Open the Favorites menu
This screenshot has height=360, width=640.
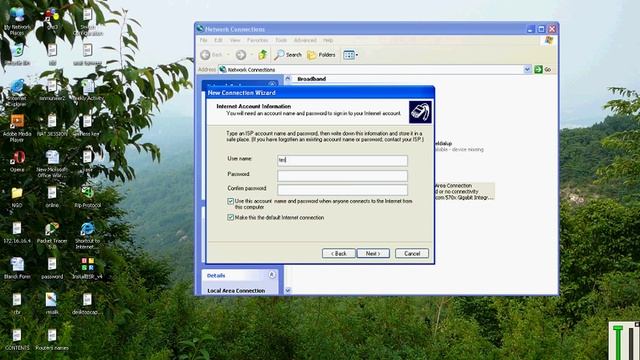pos(258,40)
